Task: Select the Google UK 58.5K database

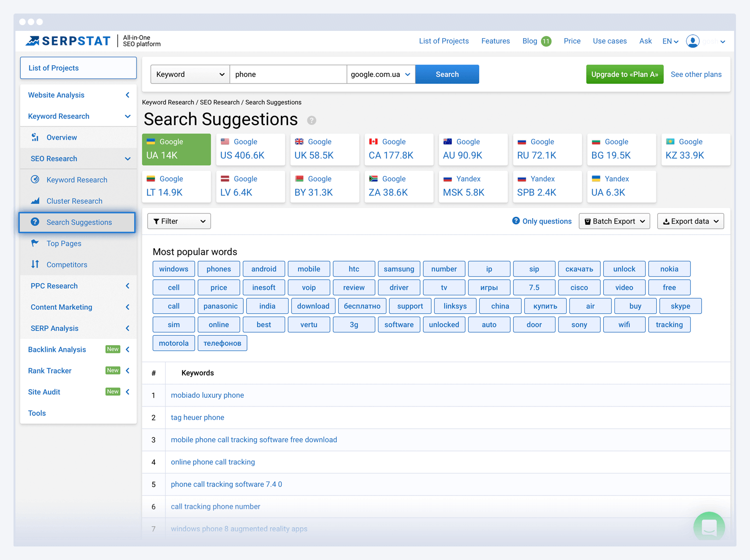Action: (325, 149)
